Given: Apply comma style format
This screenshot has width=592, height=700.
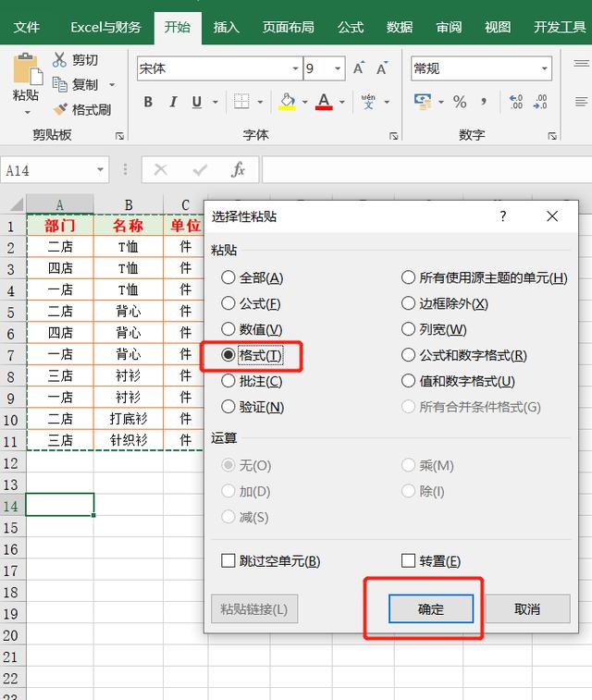Looking at the screenshot, I should [484, 102].
